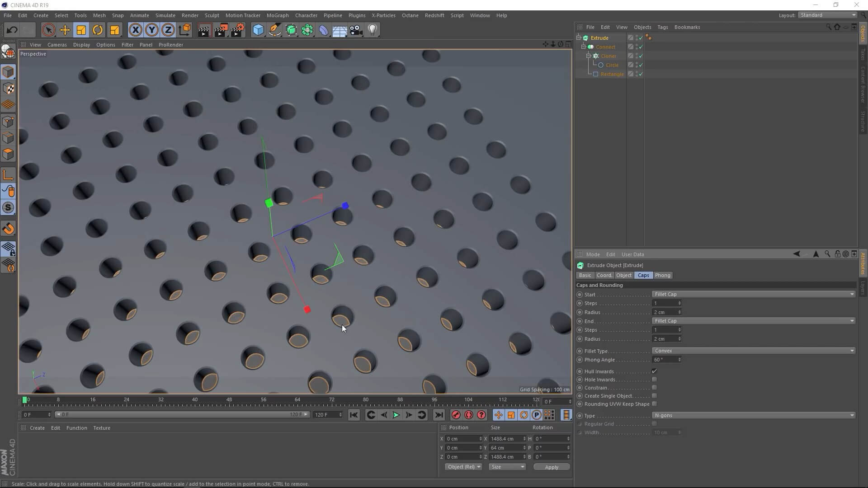
Task: Enable the Hole Inwards checkbox
Action: point(654,380)
